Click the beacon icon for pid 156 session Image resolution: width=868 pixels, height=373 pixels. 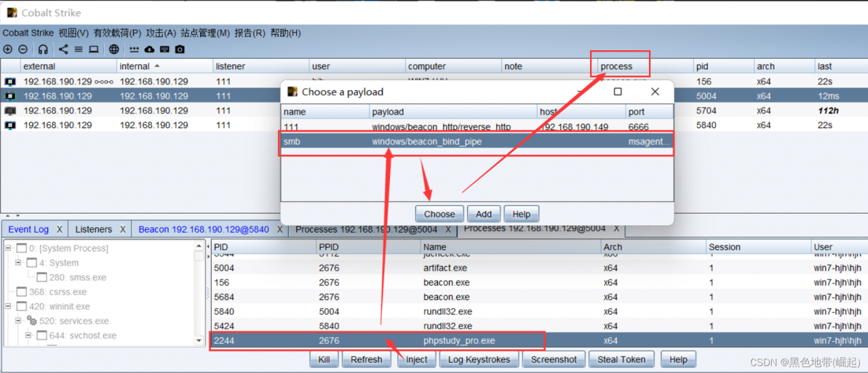click(10, 81)
